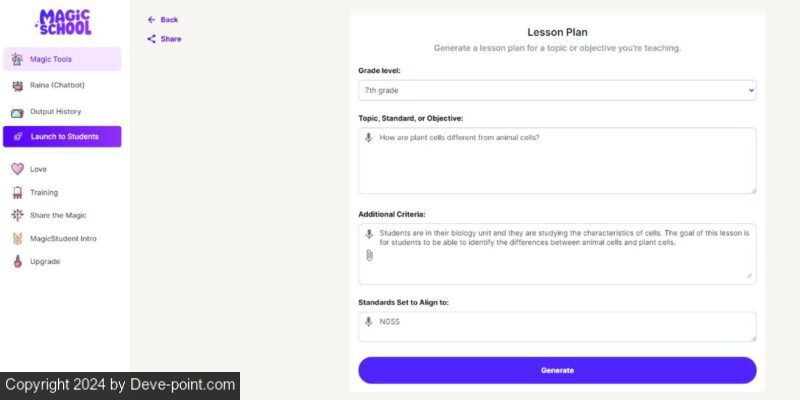Click into the Topic, Standard, or Objective box
Viewport: 800px width, 400px height.
pos(557,161)
